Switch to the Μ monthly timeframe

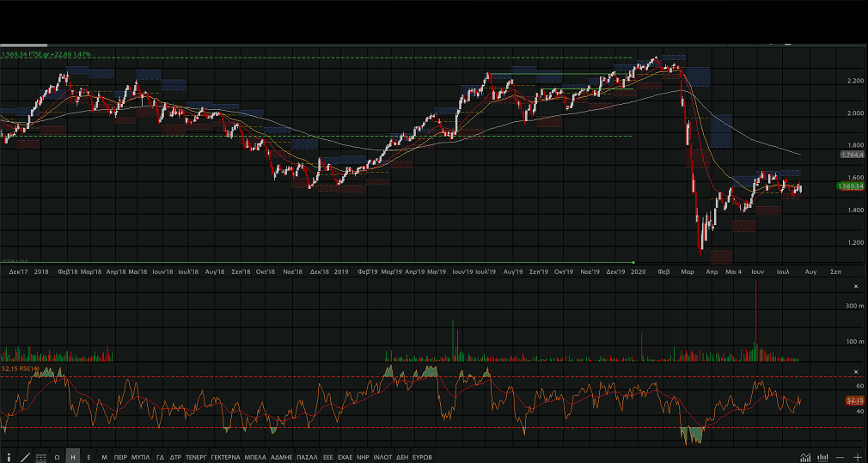[x=105, y=457]
